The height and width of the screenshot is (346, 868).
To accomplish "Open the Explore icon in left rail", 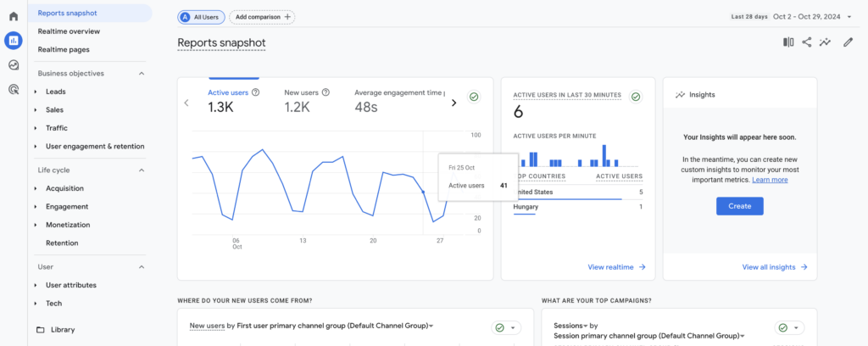I will tap(14, 64).
